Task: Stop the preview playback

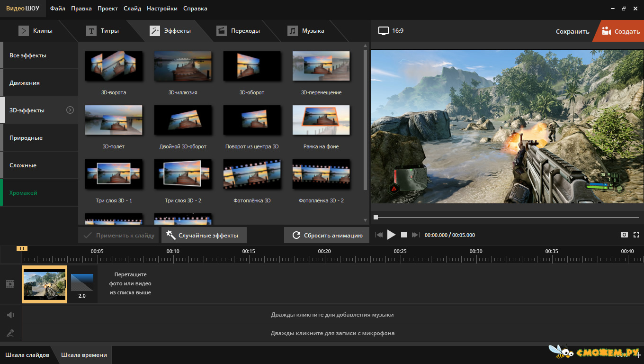Action: tap(404, 235)
